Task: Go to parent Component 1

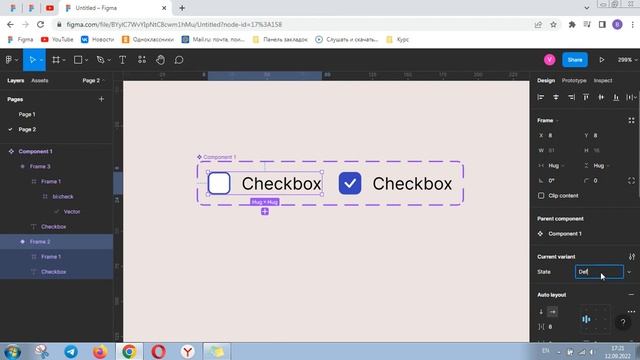Action: [565, 234]
